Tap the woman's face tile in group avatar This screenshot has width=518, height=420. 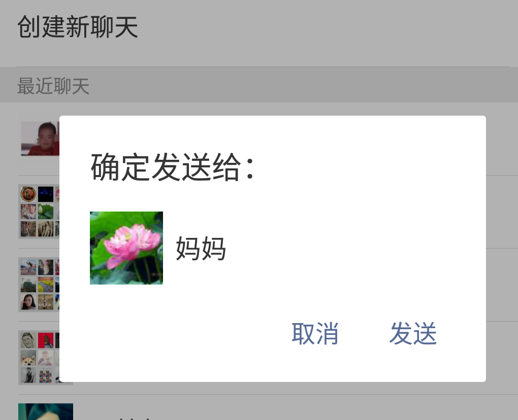point(28,302)
